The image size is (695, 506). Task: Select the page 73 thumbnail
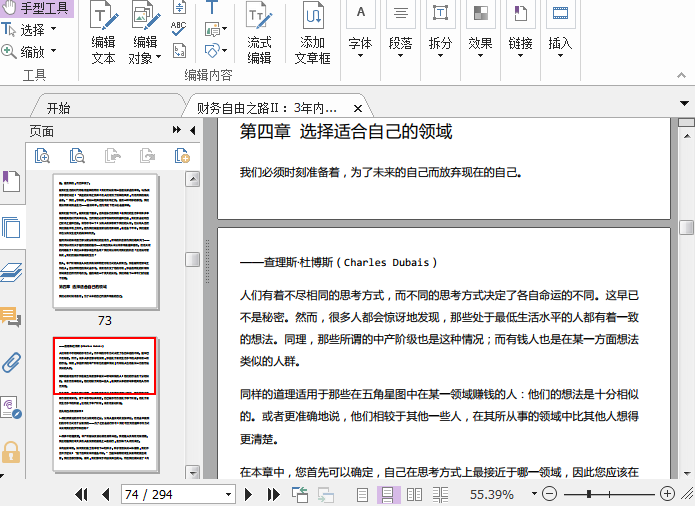click(x=105, y=241)
